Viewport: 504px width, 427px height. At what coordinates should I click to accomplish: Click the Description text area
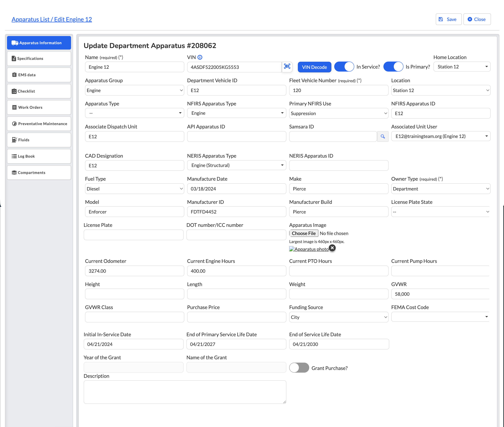coord(185,392)
